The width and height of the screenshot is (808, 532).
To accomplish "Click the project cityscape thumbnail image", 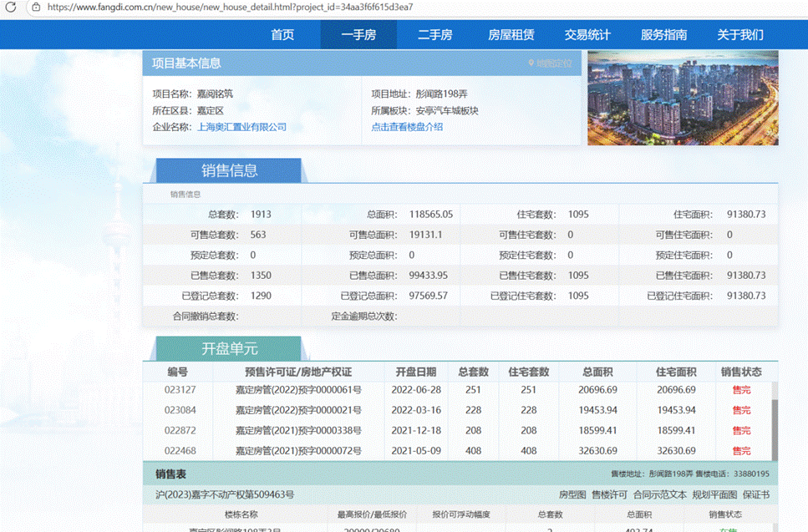I will click(683, 98).
